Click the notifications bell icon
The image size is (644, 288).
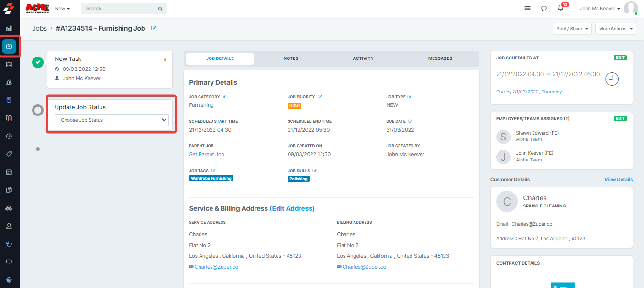pos(560,8)
